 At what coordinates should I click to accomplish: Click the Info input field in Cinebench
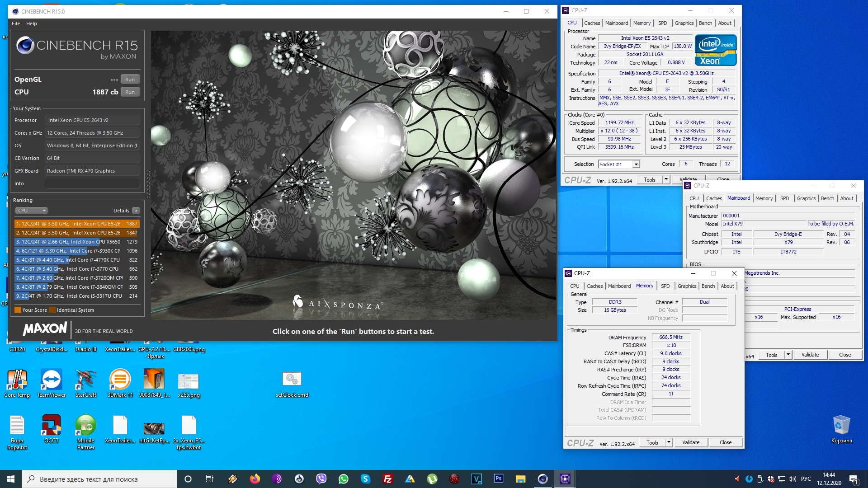92,183
